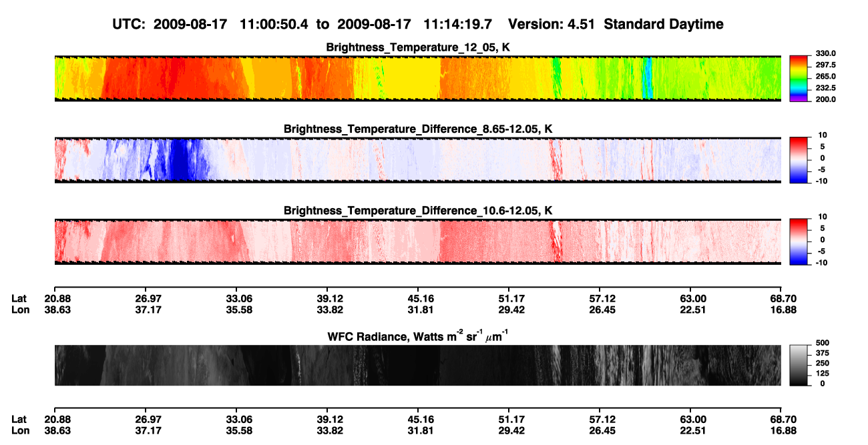Click the 500 label on WFC colorbar
Image resolution: width=868 pixels, height=445 pixels.
click(823, 343)
